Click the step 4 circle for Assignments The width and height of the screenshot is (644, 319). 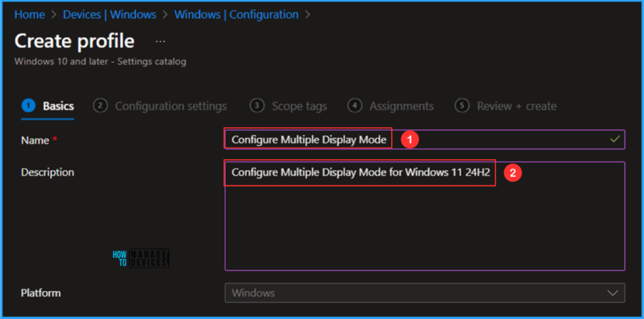pos(355,106)
